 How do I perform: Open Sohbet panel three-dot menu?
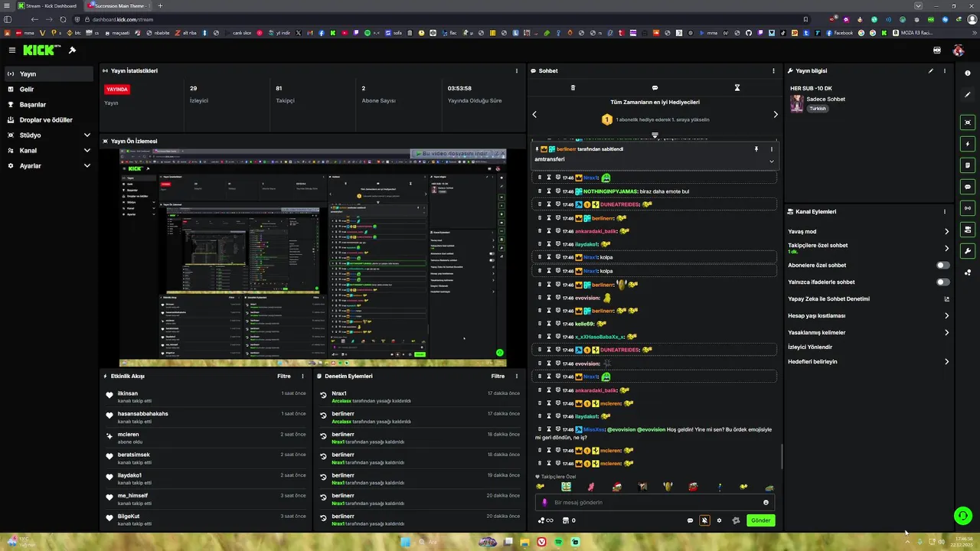click(x=773, y=71)
